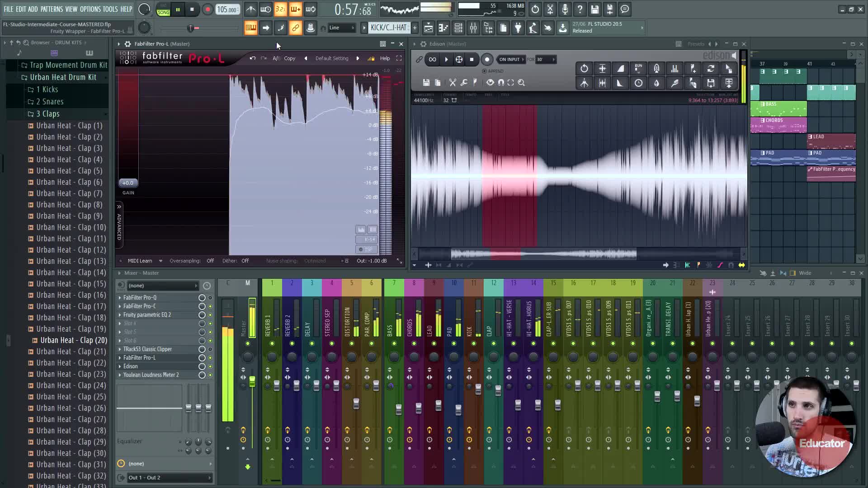Viewport: 868px width, 488px height.
Task: Click the Pro-L undo arrow
Action: (252, 58)
